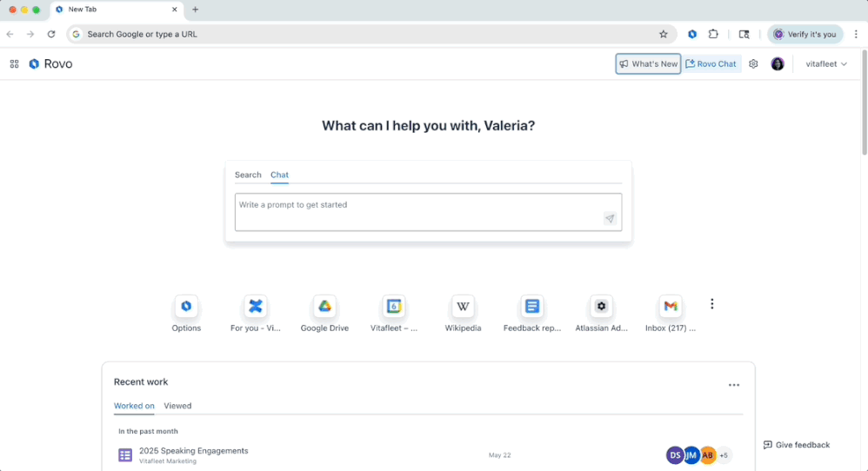
Task: Open the browser extensions puzzle icon
Action: (713, 34)
